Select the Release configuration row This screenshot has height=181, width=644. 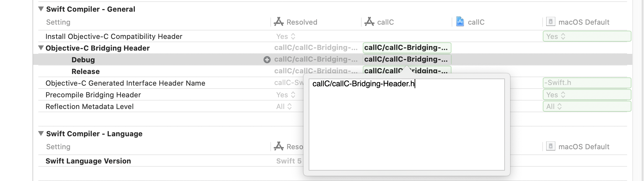pyautogui.click(x=86, y=71)
